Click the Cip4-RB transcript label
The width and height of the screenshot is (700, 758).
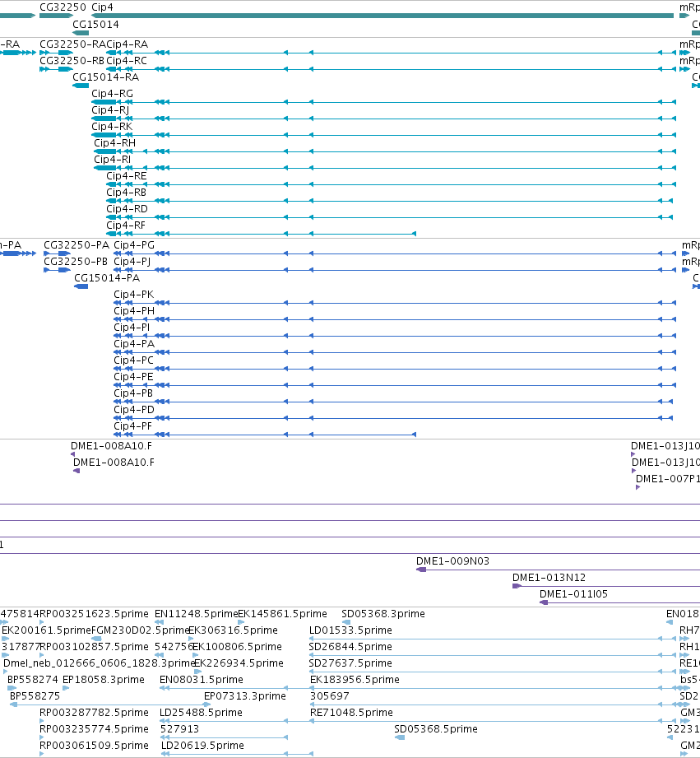(x=126, y=193)
